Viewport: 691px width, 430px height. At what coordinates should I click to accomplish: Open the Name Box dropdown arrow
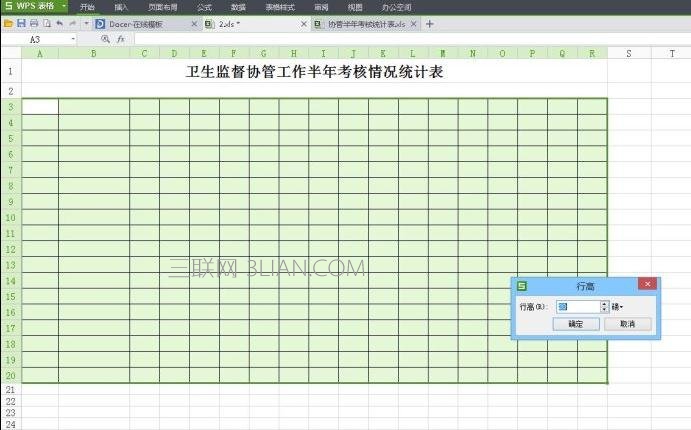coord(73,39)
